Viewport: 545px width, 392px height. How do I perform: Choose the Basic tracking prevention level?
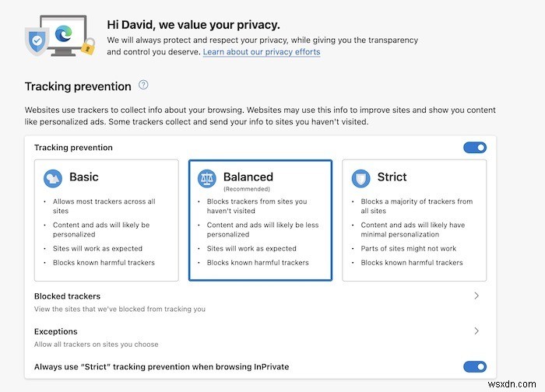pyautogui.click(x=107, y=220)
